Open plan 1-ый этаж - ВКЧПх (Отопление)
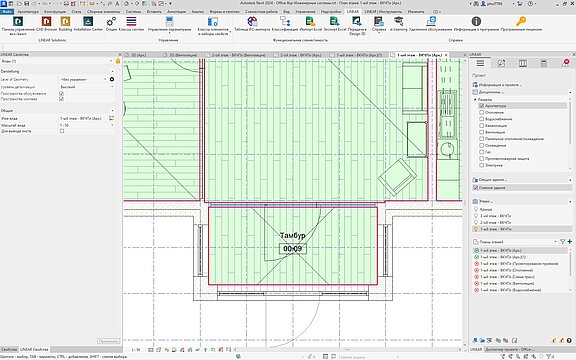This screenshot has width=576, height=360. 507,270
